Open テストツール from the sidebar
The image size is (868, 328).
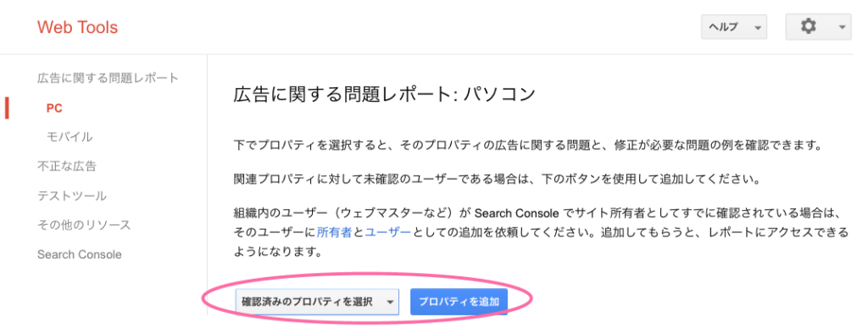(x=72, y=196)
